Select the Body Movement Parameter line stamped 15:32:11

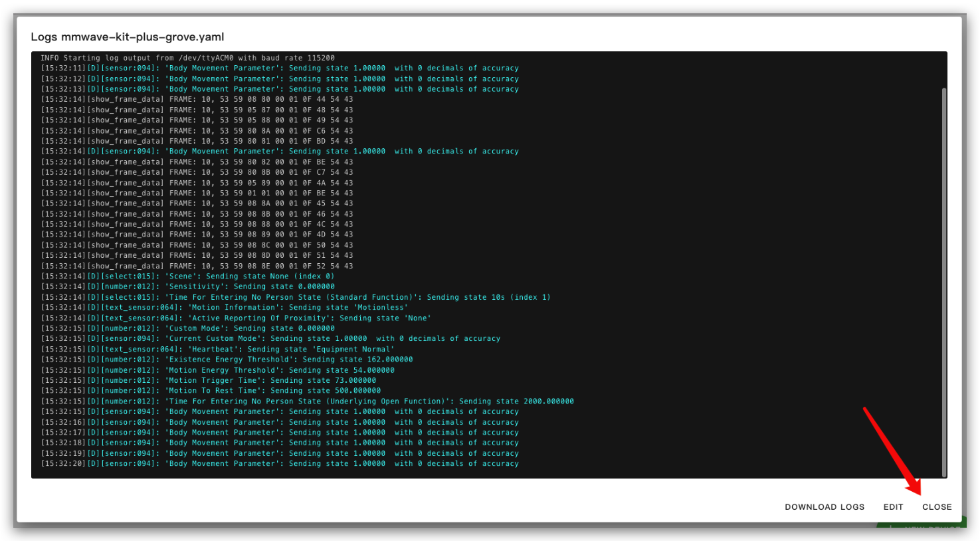[280, 68]
